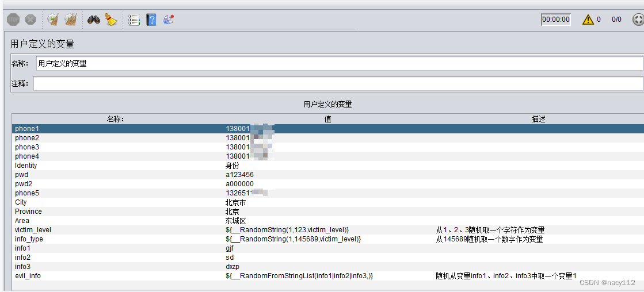644x292 pixels.
Task: Open Help via the blue question book icon
Action: pos(151,20)
